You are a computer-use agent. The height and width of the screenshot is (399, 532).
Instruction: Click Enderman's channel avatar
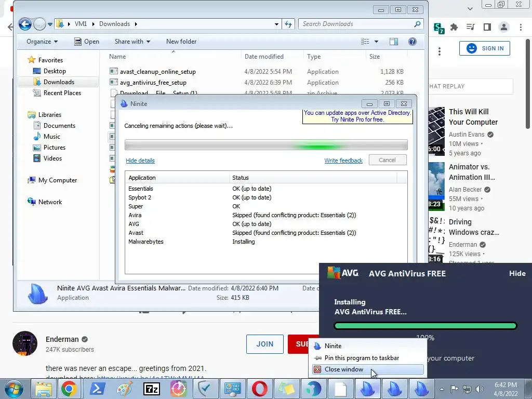coord(25,343)
